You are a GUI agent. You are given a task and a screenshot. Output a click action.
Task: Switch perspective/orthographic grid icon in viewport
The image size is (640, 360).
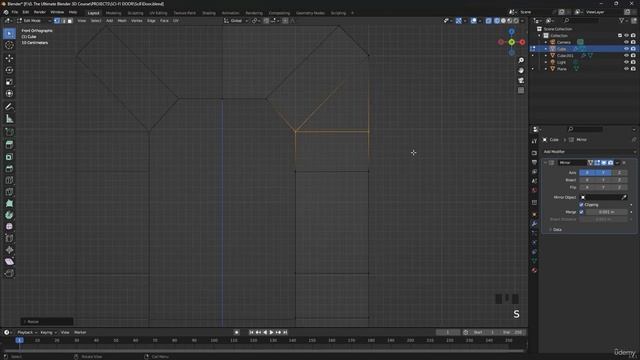pyautogui.click(x=521, y=90)
